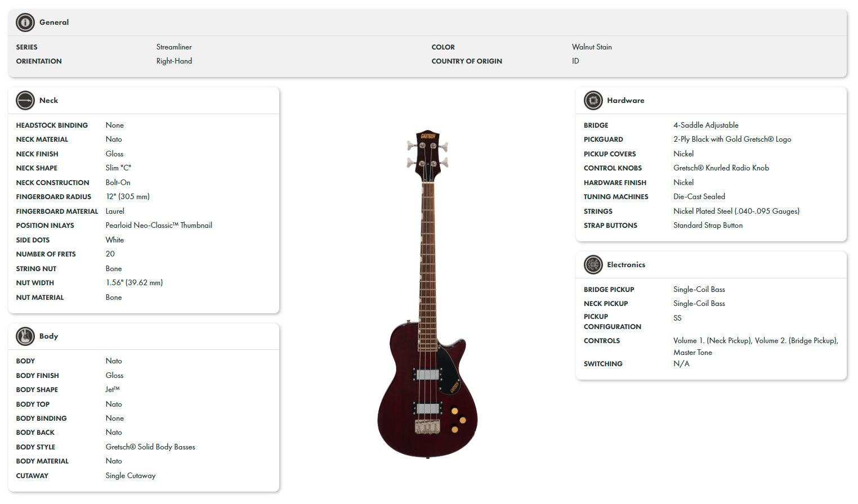Click the General section heading
This screenshot has height=504, width=858.
coord(54,22)
